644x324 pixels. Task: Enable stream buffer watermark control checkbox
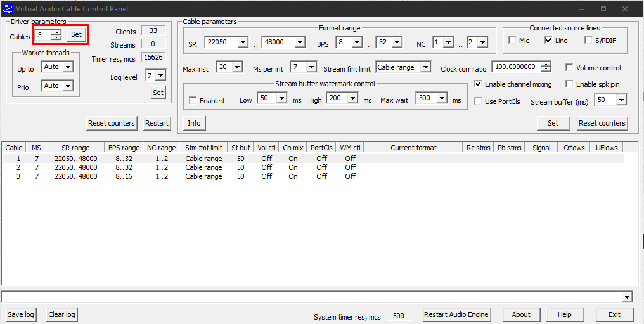tap(193, 101)
